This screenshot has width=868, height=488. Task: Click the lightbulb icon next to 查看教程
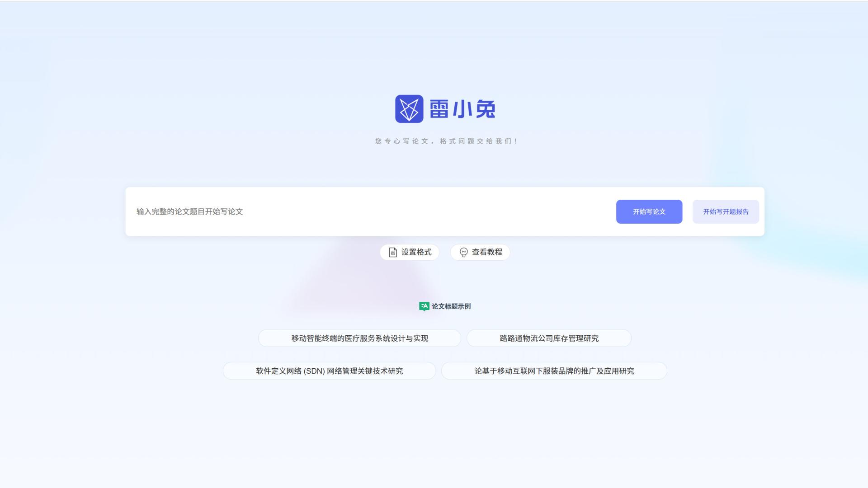point(464,252)
